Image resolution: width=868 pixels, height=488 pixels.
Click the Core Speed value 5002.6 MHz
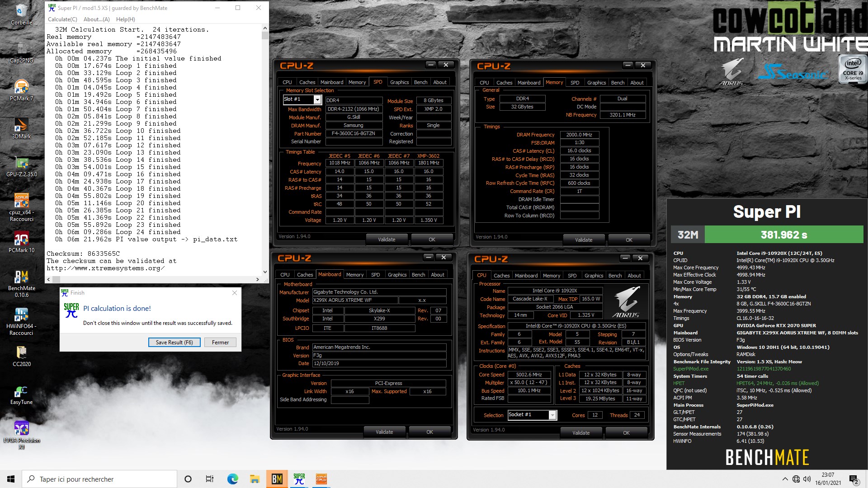[x=529, y=375]
